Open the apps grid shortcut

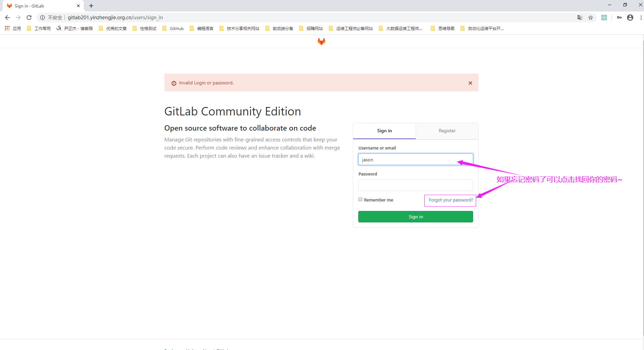coord(13,28)
